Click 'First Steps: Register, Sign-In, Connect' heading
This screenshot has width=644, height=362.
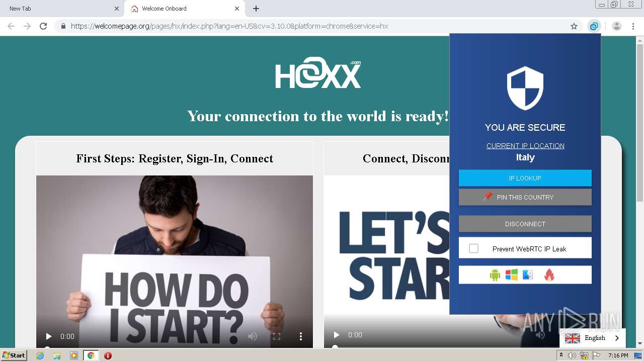(x=175, y=158)
